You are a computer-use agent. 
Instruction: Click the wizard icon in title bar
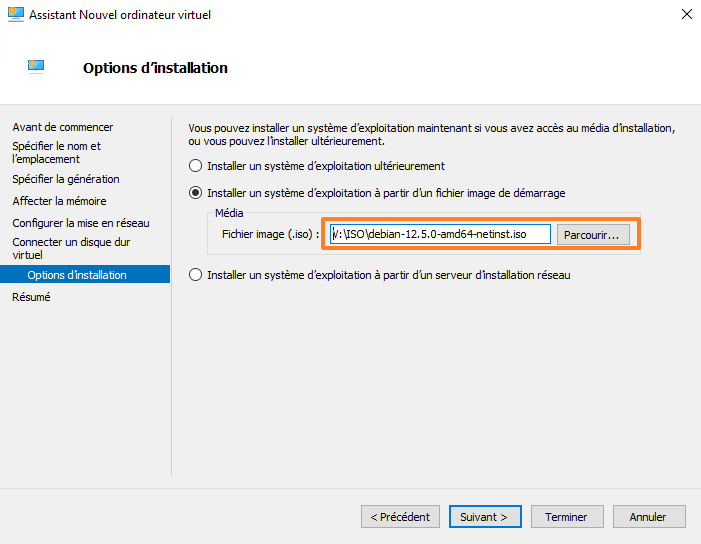(x=15, y=15)
